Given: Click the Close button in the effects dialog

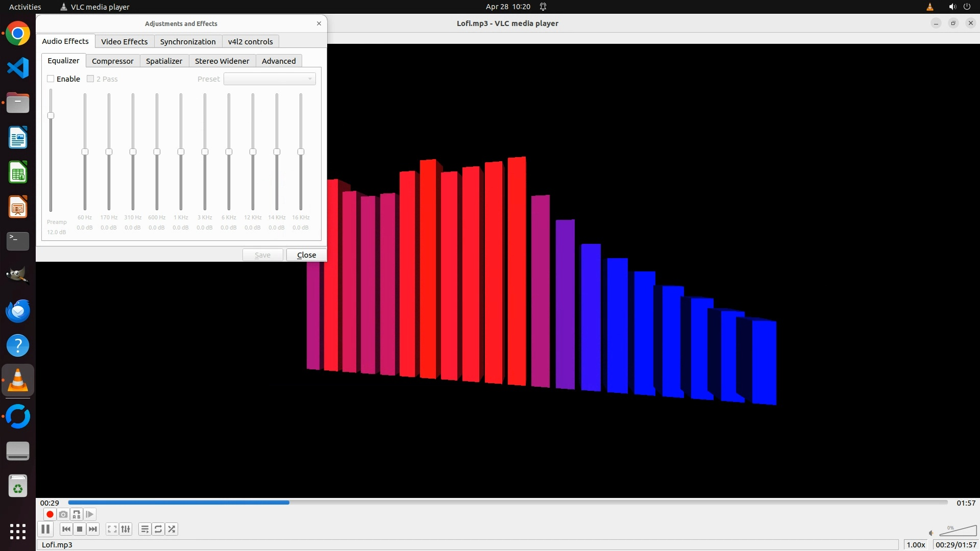Looking at the screenshot, I should click(306, 255).
